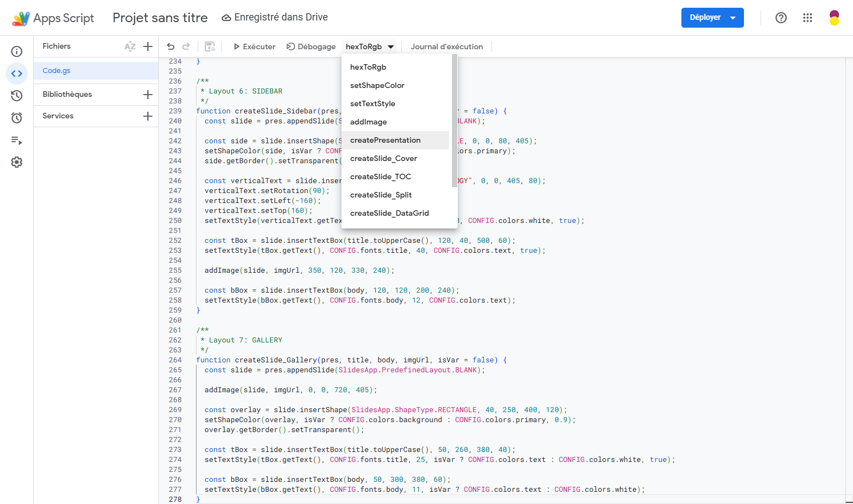Open the Code.gs file
This screenshot has width=853, height=504.
[x=96, y=71]
